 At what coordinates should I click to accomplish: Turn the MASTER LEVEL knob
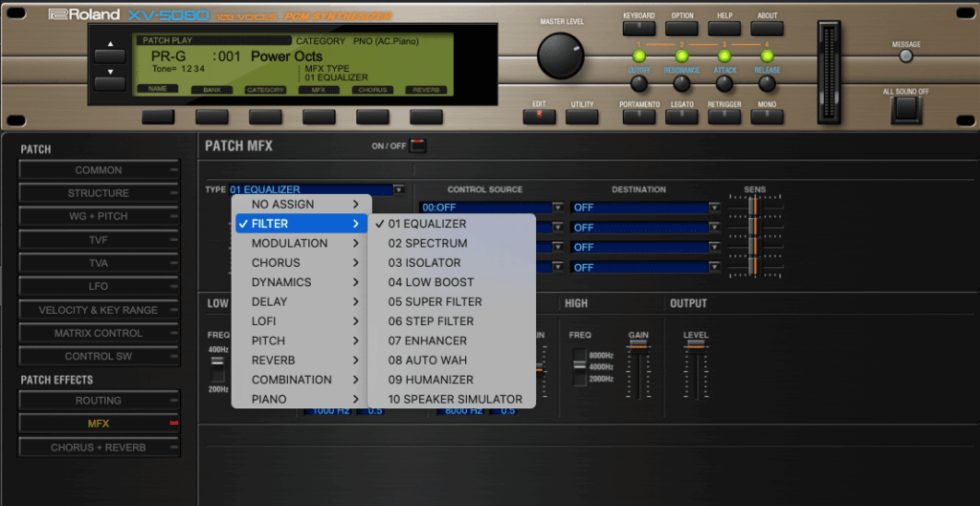(x=561, y=56)
